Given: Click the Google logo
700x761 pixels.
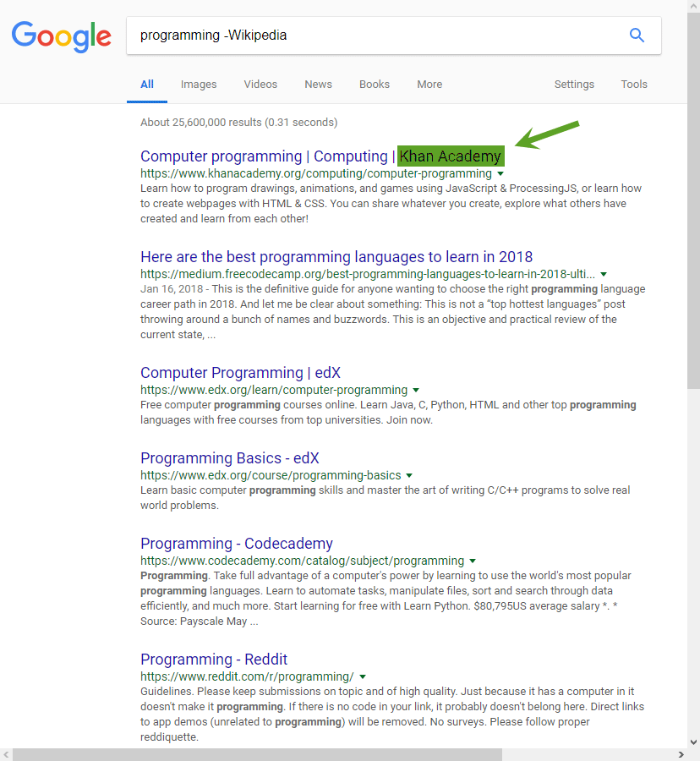Looking at the screenshot, I should 62,36.
